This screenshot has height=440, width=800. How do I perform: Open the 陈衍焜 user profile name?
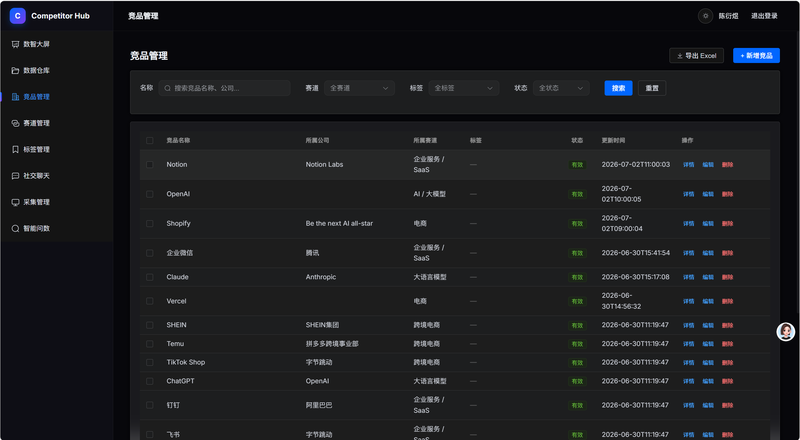(x=729, y=16)
